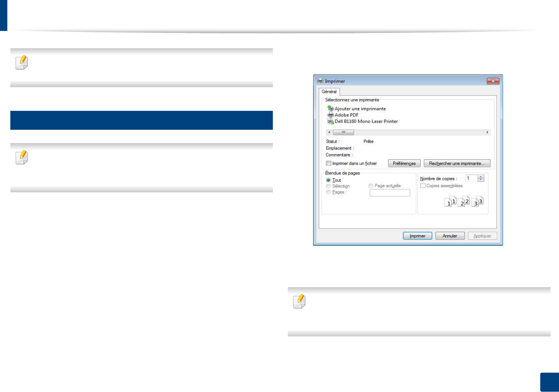The height and width of the screenshot is (392, 559).
Task: Select the Adobe PDF printer icon
Action: [330, 115]
